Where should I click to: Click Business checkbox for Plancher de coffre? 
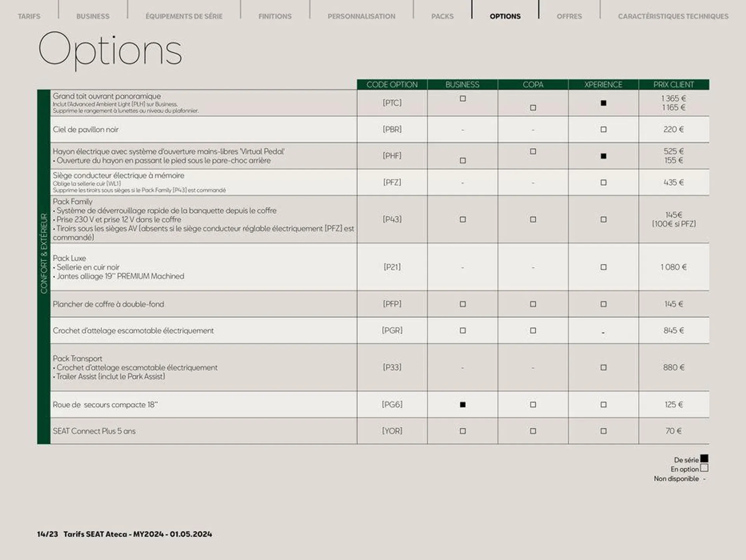[x=463, y=304]
